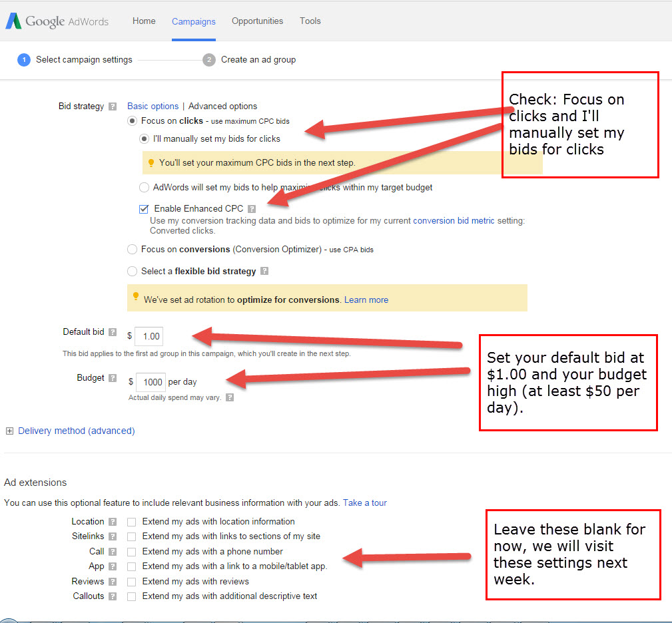Select AdWords will set my bids option
Screen dimensions: 672x623
pyautogui.click(x=144, y=188)
